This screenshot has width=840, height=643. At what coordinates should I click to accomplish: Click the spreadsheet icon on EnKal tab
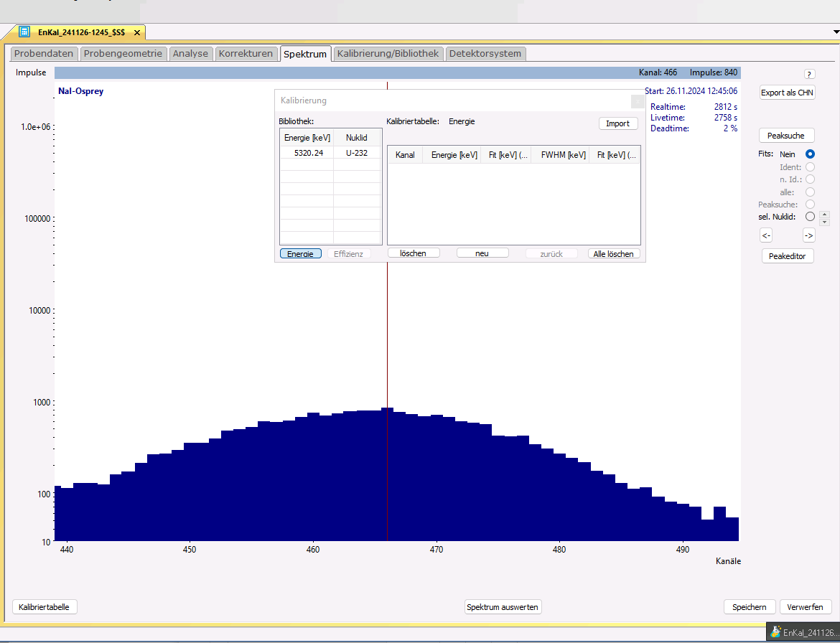24,32
